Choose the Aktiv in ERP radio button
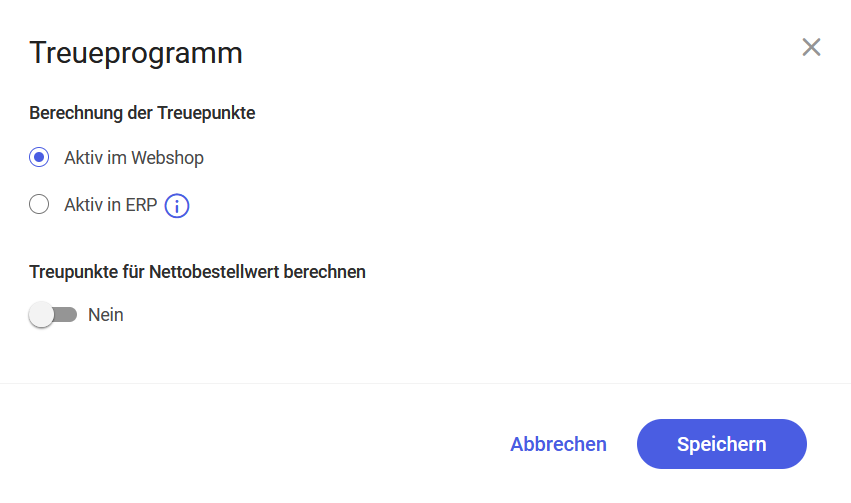The image size is (851, 503). coord(39,205)
